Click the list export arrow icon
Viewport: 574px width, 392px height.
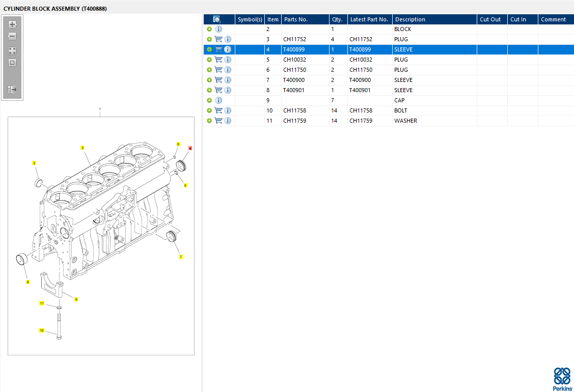coord(12,89)
